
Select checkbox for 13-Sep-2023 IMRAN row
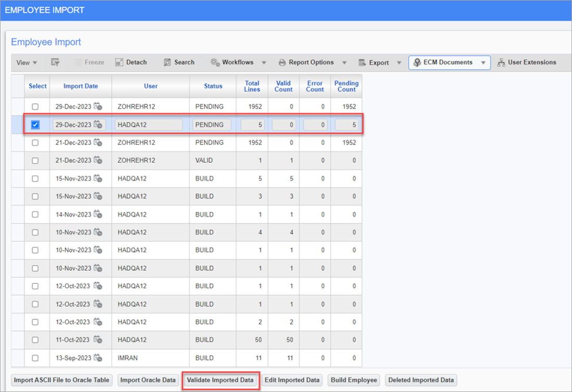35,358
